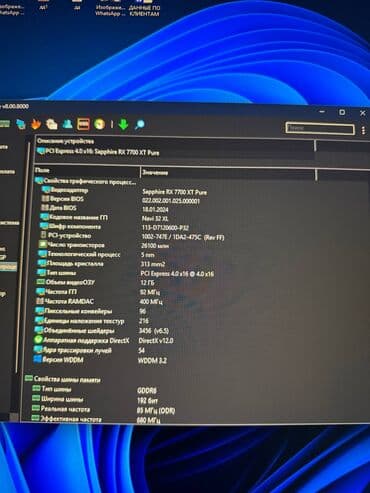Click the search input field
370x493 pixels.
(x=320, y=128)
